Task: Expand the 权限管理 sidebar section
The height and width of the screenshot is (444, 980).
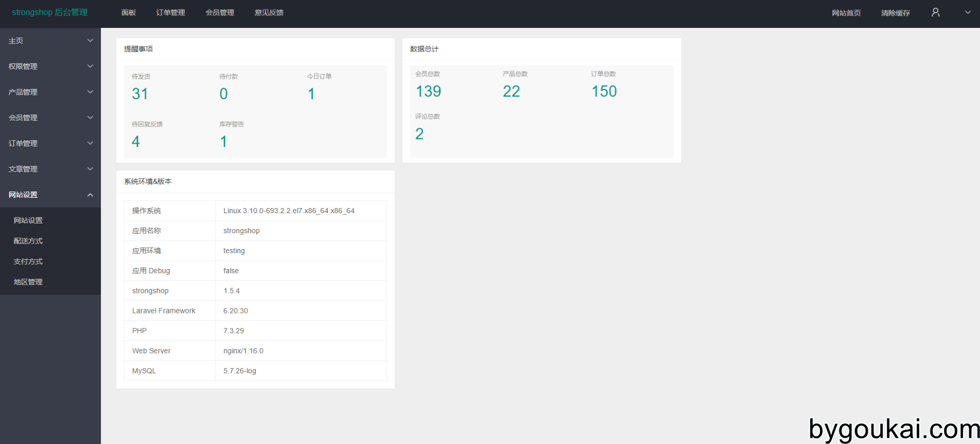Action: [x=50, y=66]
